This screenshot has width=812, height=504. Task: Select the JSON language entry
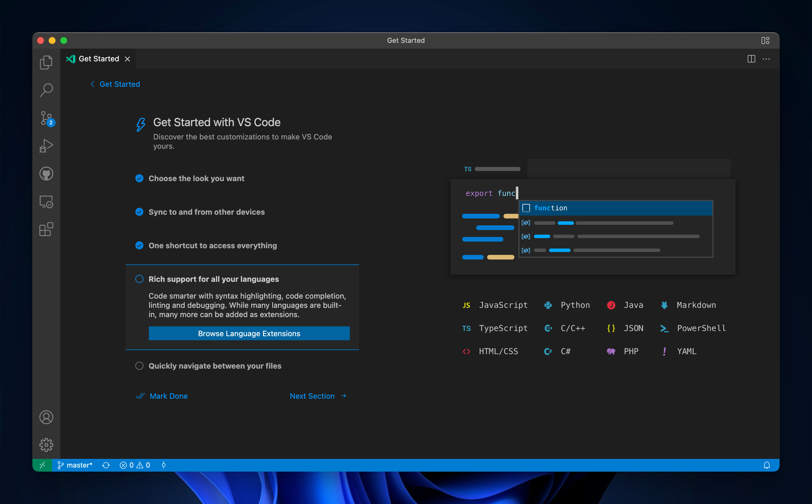[625, 328]
